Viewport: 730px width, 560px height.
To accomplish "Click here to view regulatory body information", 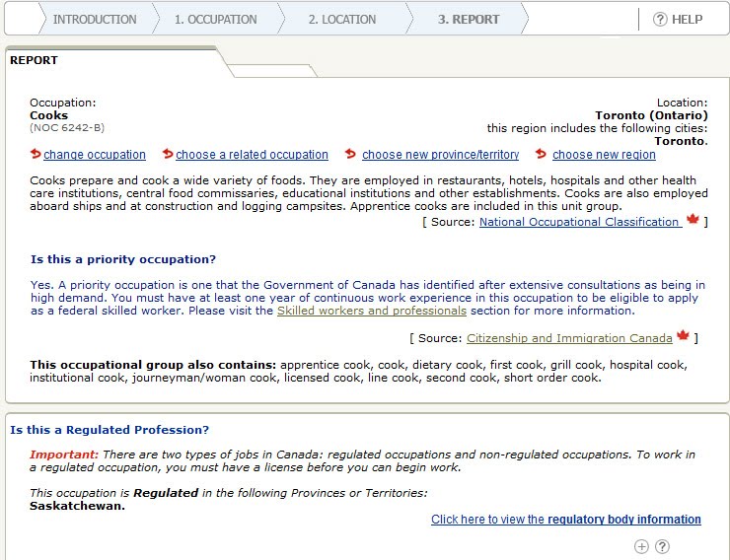I will pos(565,519).
